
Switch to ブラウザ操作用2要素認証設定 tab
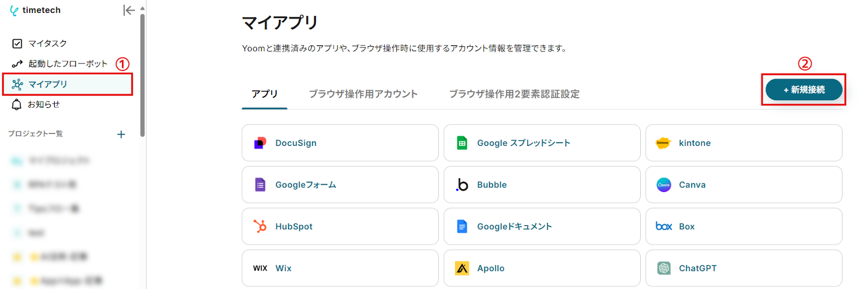point(514,94)
